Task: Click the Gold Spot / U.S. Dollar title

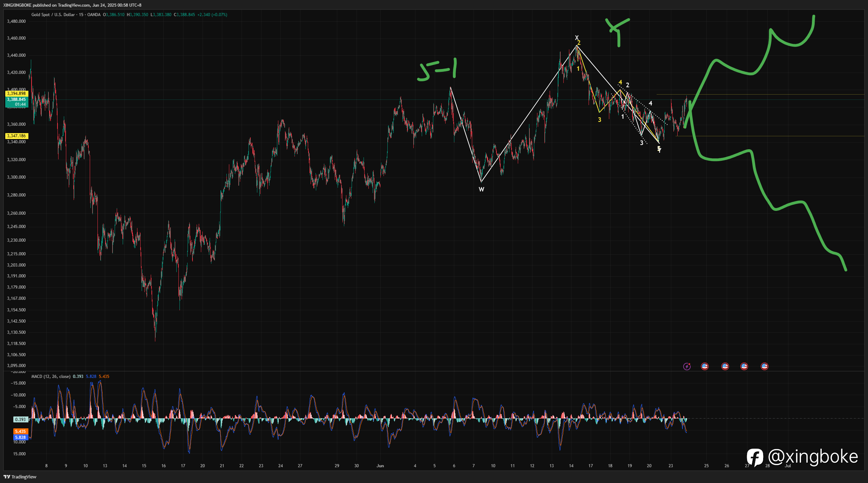Action: click(53, 15)
